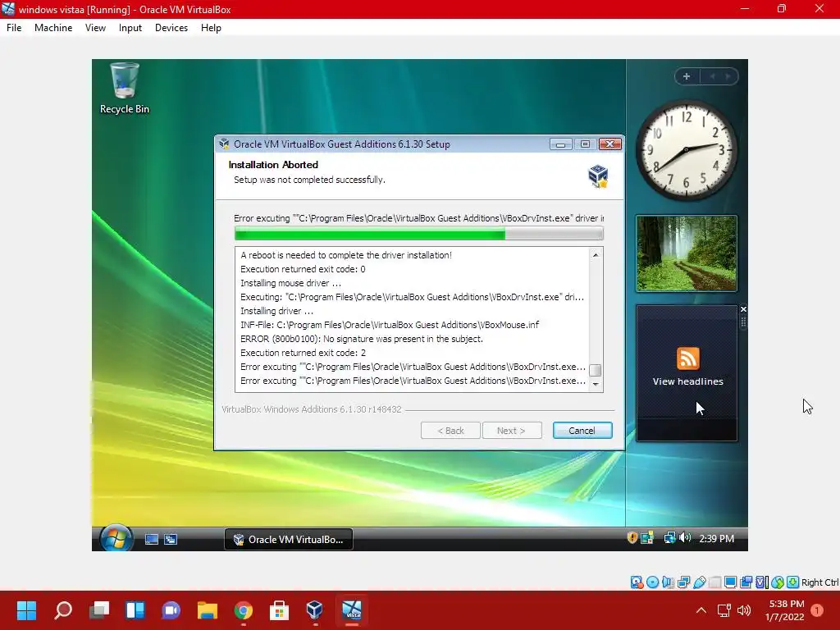The width and height of the screenshot is (840, 630).
Task: Open Windows 11 taskbar Search
Action: [63, 610]
